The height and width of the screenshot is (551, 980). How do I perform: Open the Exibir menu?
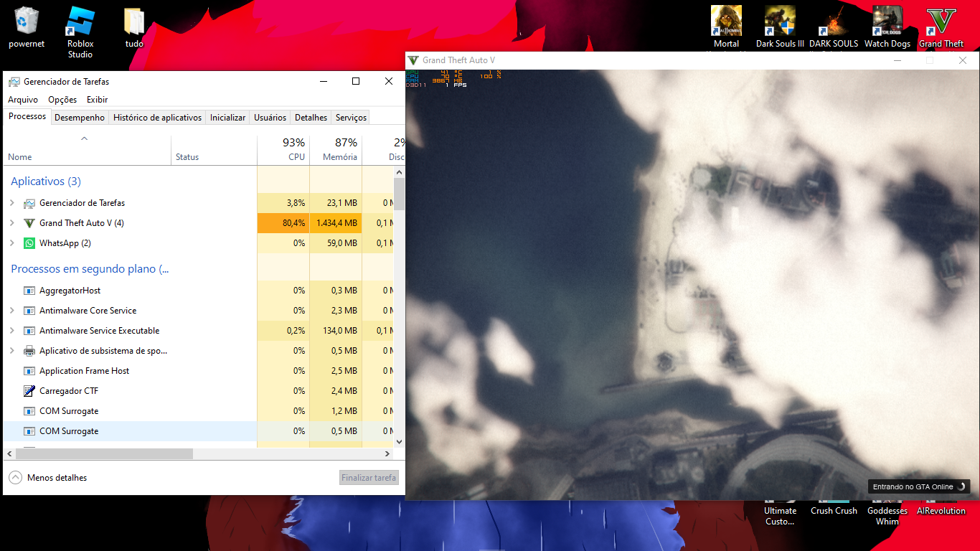point(98,100)
